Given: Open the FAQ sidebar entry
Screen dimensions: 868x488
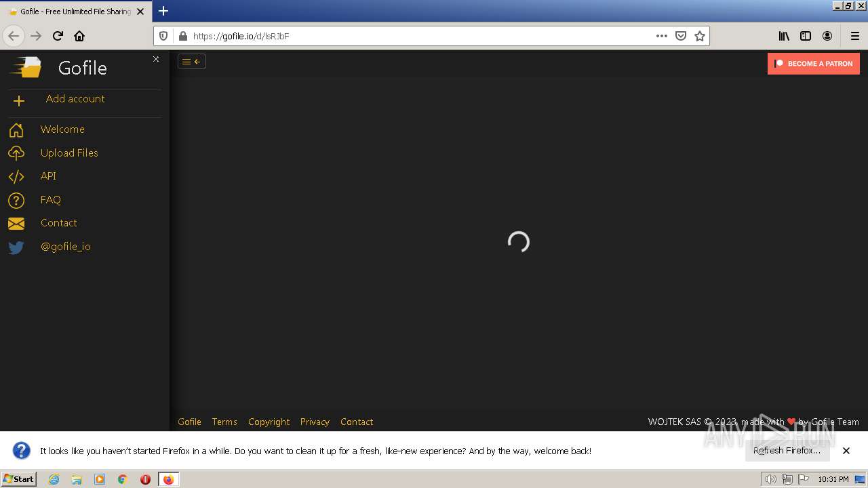Looking at the screenshot, I should [51, 200].
